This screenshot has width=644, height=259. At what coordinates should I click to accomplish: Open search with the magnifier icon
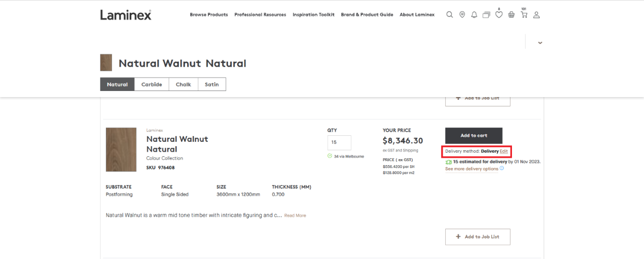tap(449, 14)
